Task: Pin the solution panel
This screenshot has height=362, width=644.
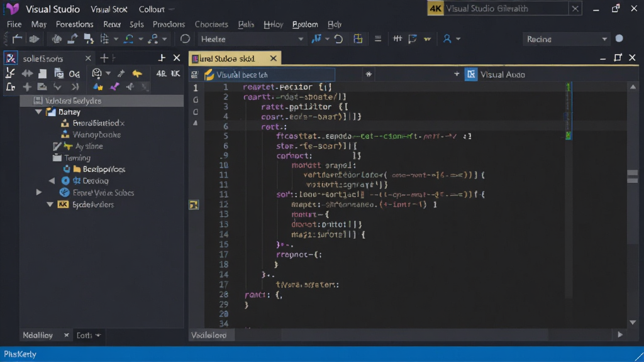Action: coord(162,58)
